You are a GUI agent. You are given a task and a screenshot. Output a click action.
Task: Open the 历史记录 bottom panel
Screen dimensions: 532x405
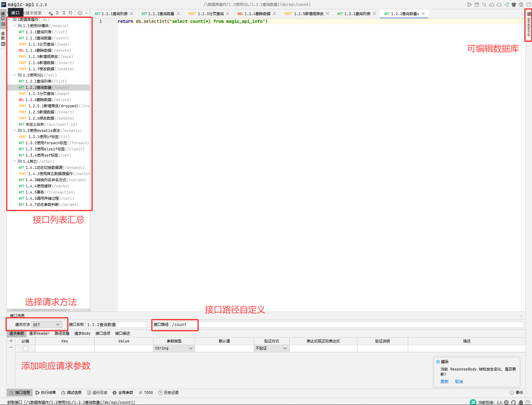168,393
